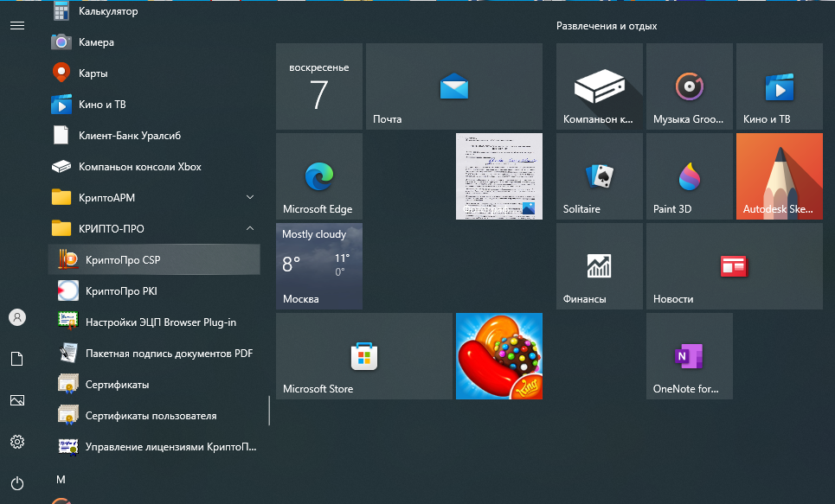
Task: Launch the Candy Crush tile
Action: 499,356
